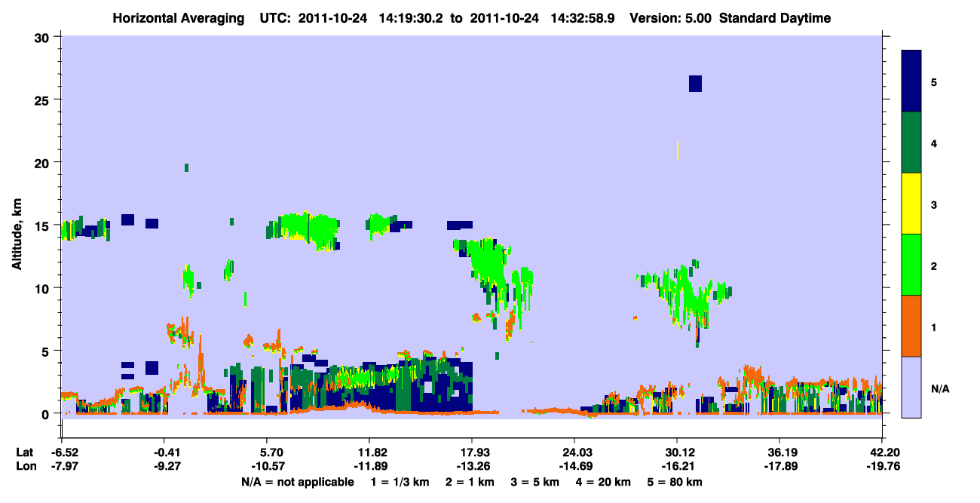Click the longitude value -17.89
This screenshot has height=503, width=980.
pos(779,466)
